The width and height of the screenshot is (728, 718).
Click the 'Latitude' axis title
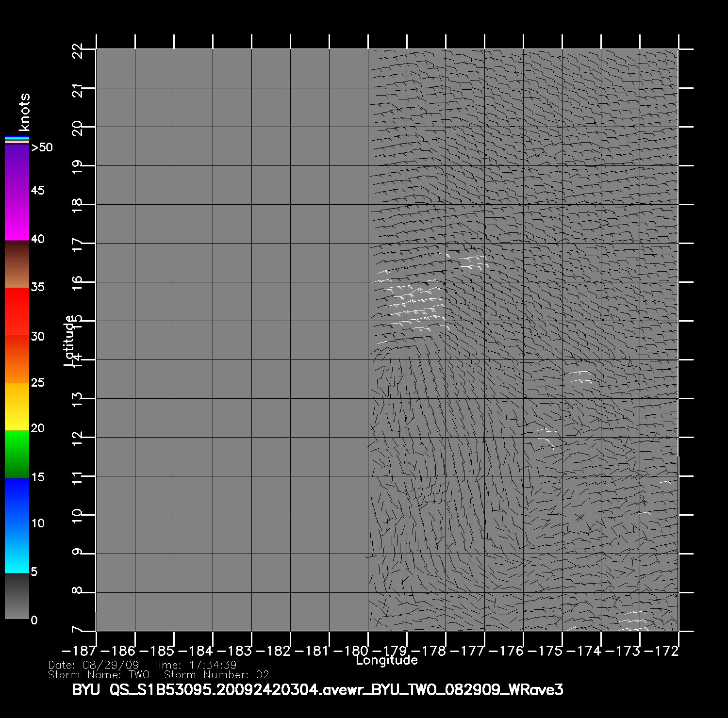(69, 341)
